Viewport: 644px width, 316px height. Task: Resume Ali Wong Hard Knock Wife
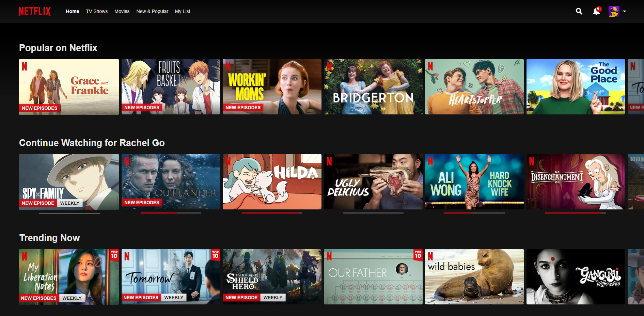coord(474,181)
